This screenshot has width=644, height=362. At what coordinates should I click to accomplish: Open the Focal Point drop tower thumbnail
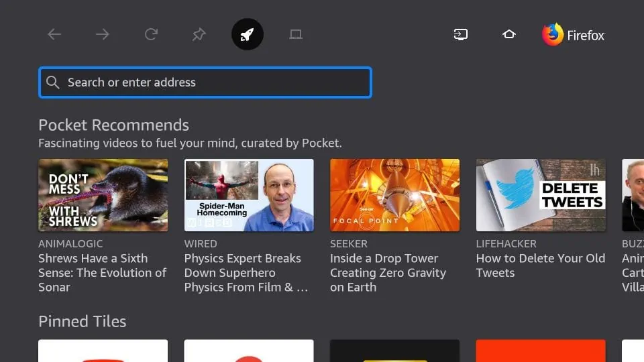tap(394, 195)
